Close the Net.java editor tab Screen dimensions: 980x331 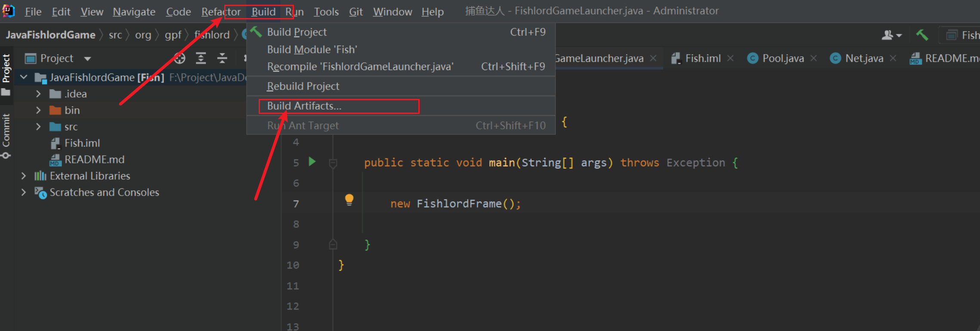[x=893, y=58]
